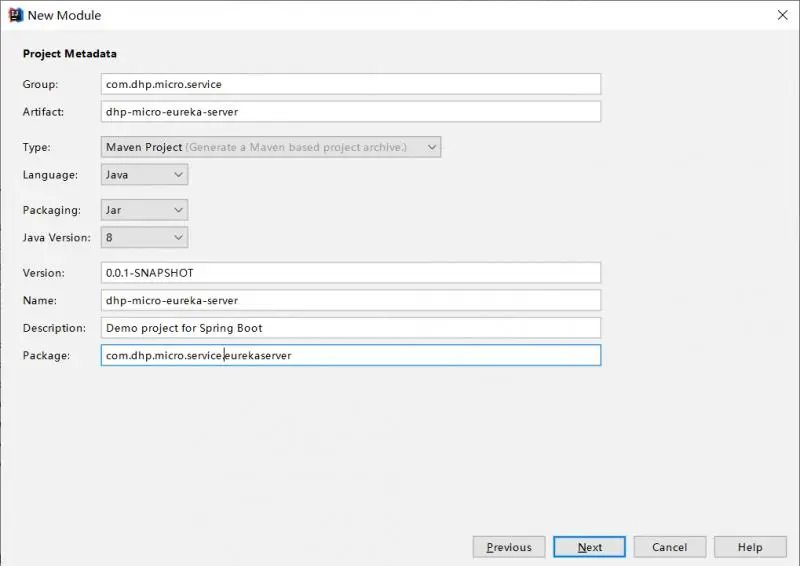This screenshot has height=566, width=800.
Task: Click the Project Metadata heading
Action: tap(70, 54)
